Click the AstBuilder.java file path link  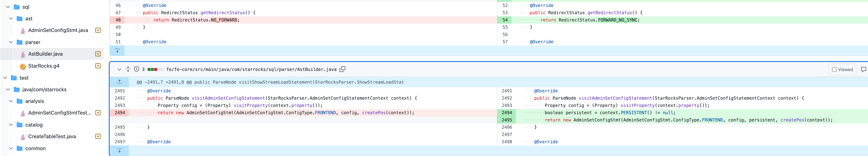[251, 70]
